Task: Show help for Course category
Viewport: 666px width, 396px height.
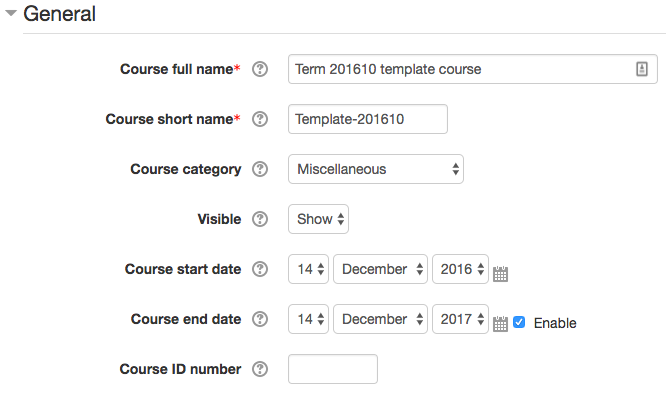Action: click(260, 169)
